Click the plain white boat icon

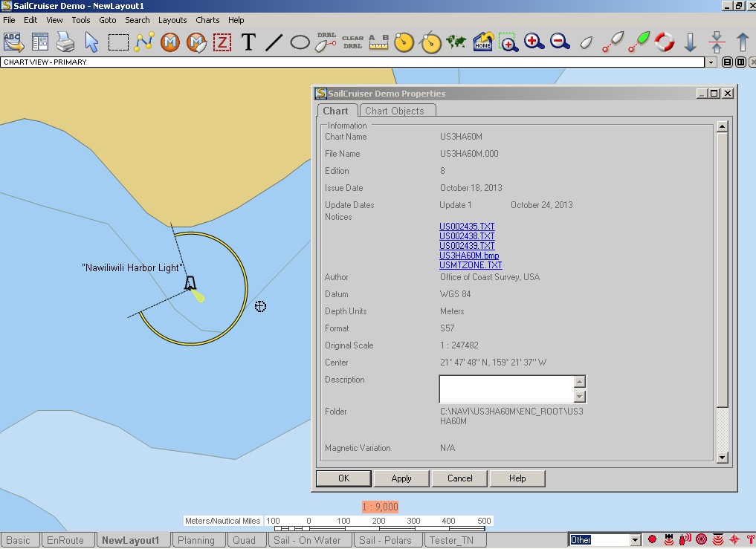coord(587,42)
